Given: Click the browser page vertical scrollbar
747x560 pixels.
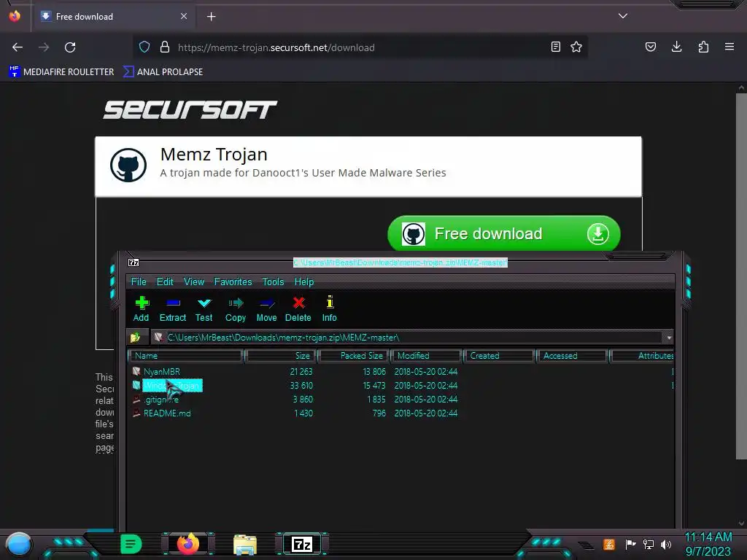Looking at the screenshot, I should tap(741, 276).
